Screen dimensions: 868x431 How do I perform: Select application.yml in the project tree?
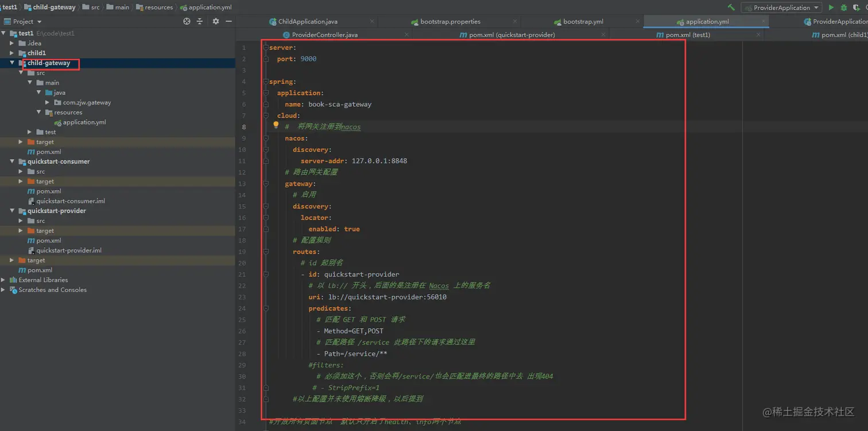[x=84, y=122]
